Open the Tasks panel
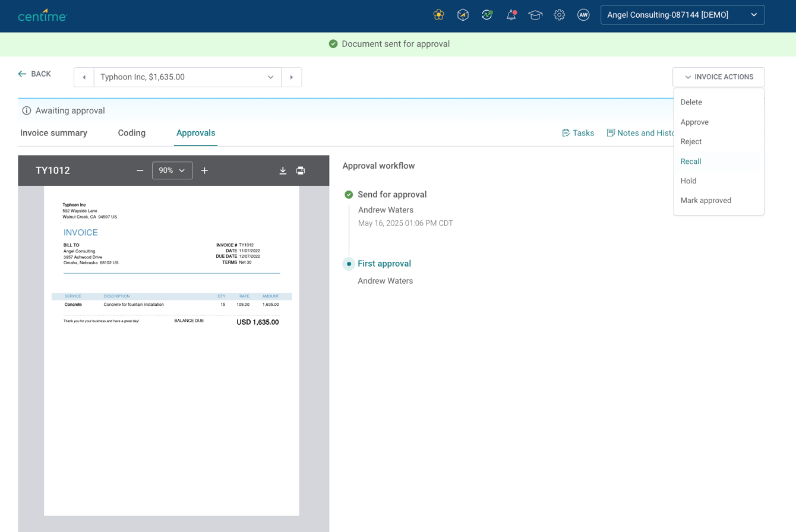The width and height of the screenshot is (796, 532). click(578, 133)
